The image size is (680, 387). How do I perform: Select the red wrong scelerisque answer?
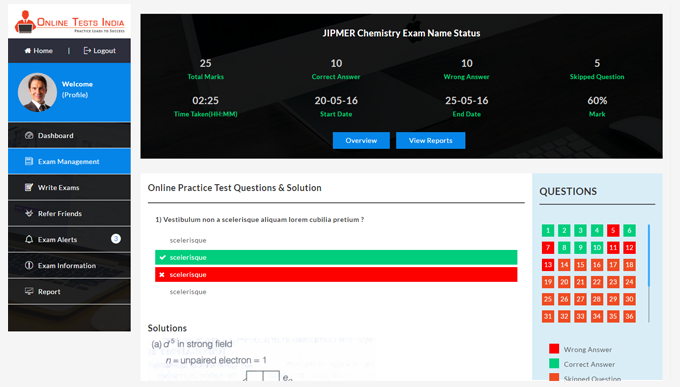click(336, 275)
